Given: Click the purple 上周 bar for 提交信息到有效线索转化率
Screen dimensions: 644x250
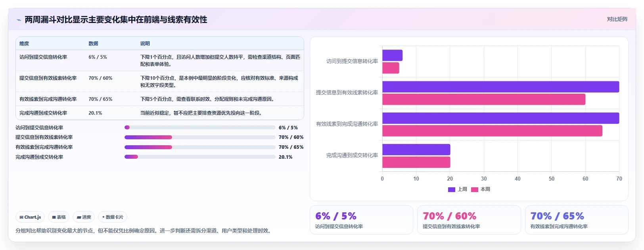Looking at the screenshot, I should click(500, 87).
